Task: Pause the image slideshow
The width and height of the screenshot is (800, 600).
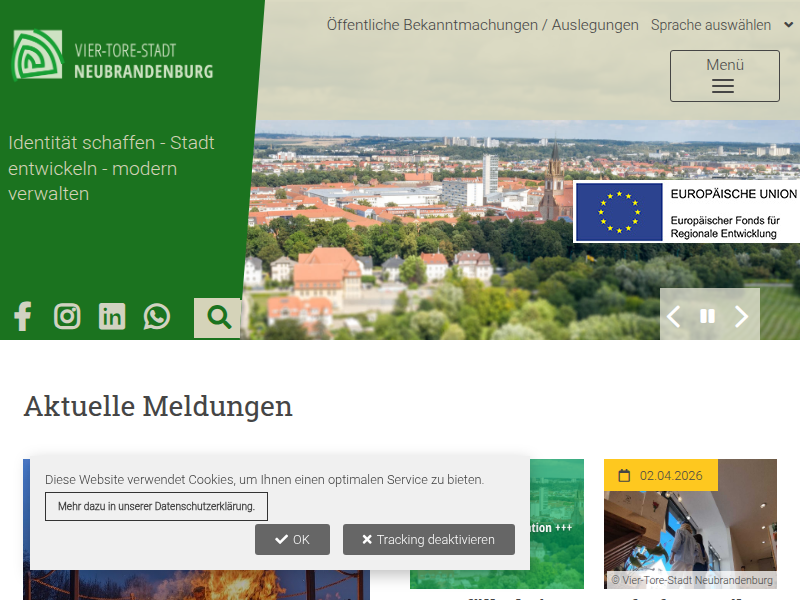Action: [x=708, y=315]
